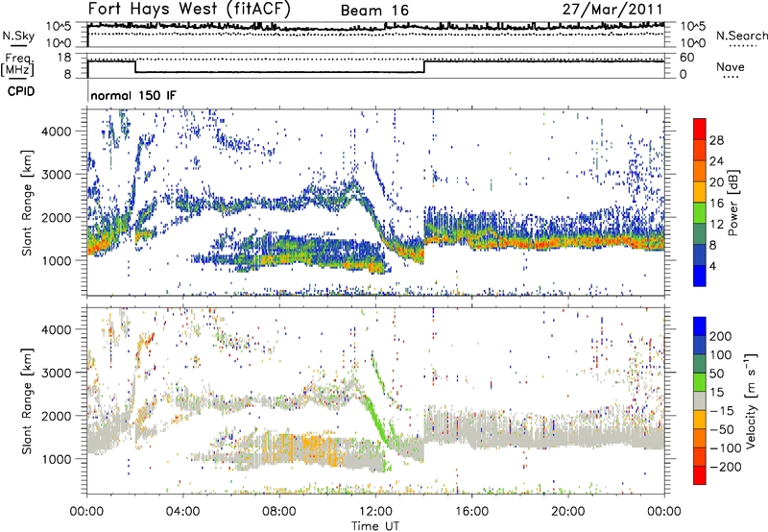
Task: Click the gray -15 to 15 velocity segment
Action: (700, 401)
